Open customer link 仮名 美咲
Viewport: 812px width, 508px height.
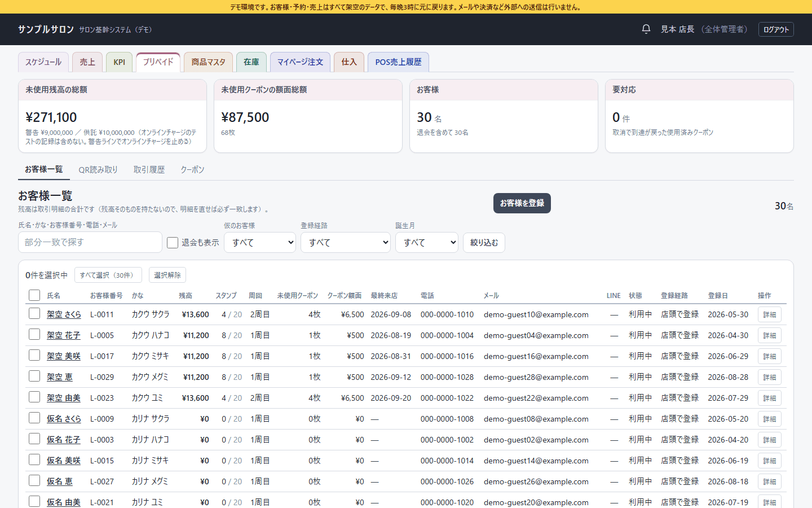pyautogui.click(x=64, y=461)
